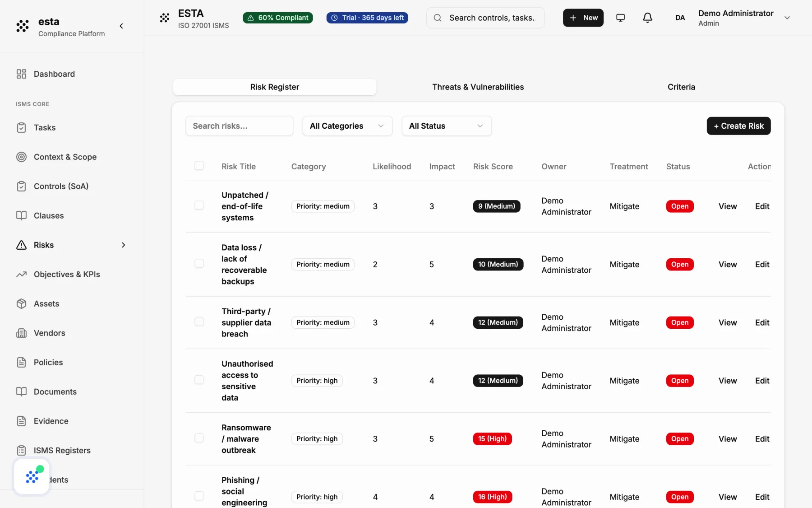Viewport: 812px width, 508px height.
Task: Edit the Third-party supplier data breach risk
Action: [x=762, y=323]
